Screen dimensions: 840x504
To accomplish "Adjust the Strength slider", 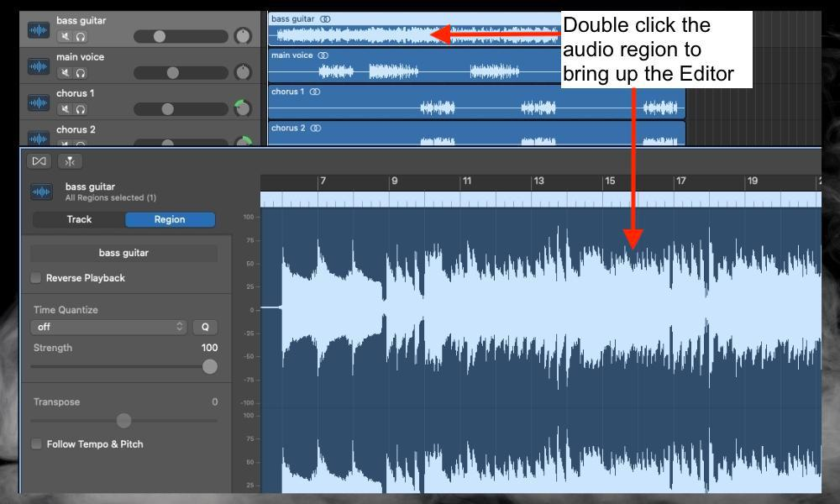I will coord(123,366).
